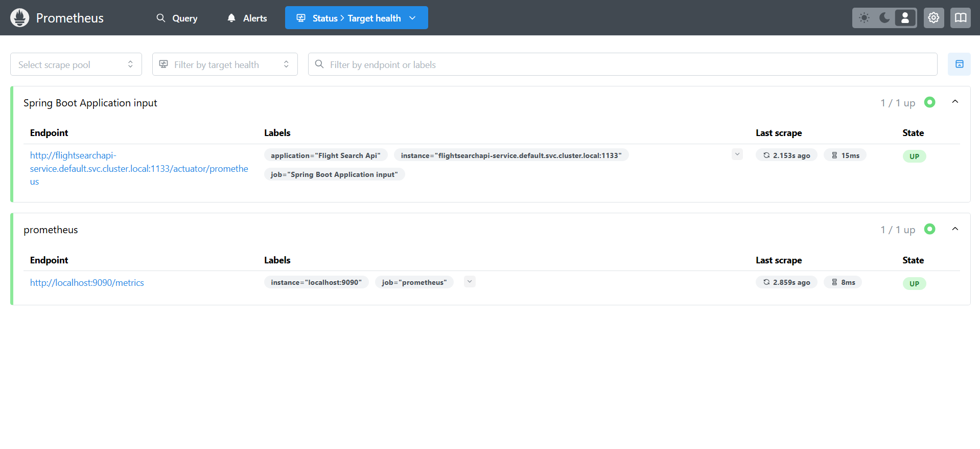Collapse the prometheus pool

pyautogui.click(x=955, y=229)
